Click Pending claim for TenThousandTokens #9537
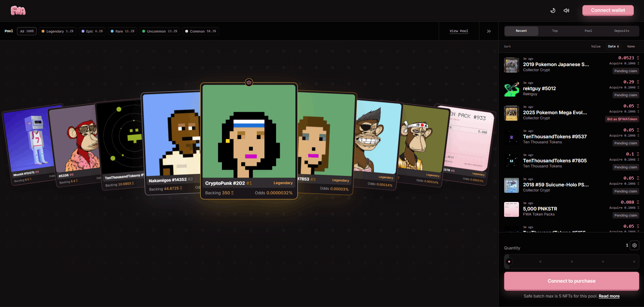This screenshot has width=644, height=307. (x=626, y=143)
